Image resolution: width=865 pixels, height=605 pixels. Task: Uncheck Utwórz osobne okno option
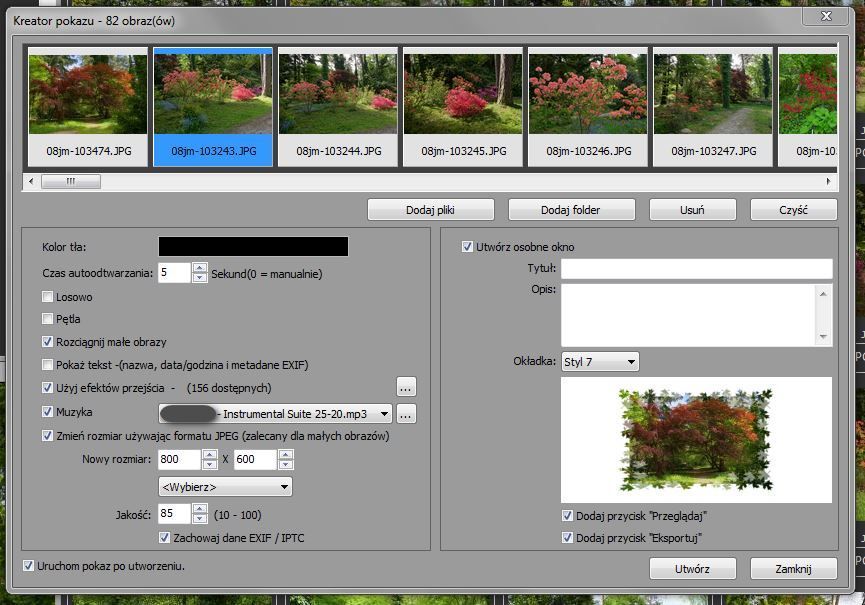467,247
